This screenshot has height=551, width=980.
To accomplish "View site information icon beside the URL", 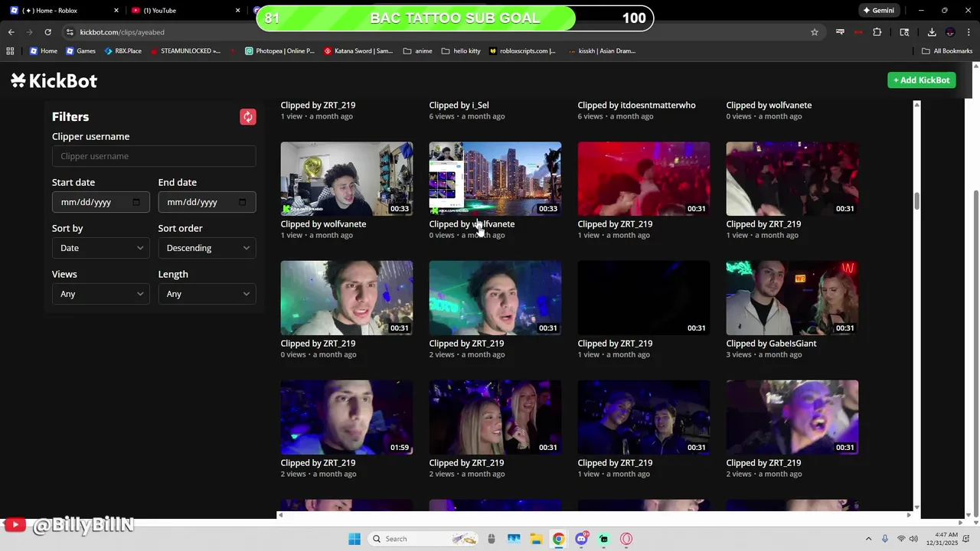I will coord(70,32).
